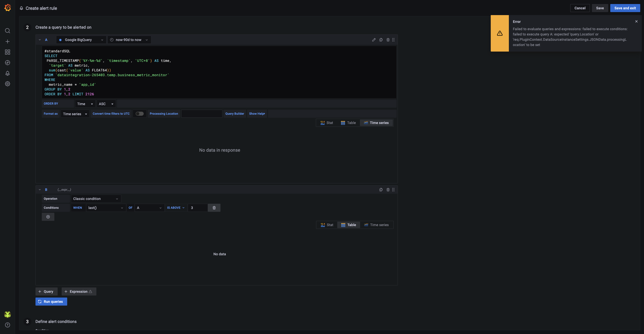The height and width of the screenshot is (334, 644).
Task: Open Alerting via the bell sidebar icon
Action: tap(7, 73)
